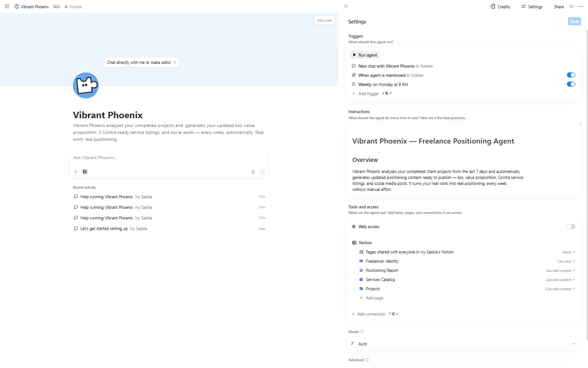Open Positioning Report permission dropdown

560,270
